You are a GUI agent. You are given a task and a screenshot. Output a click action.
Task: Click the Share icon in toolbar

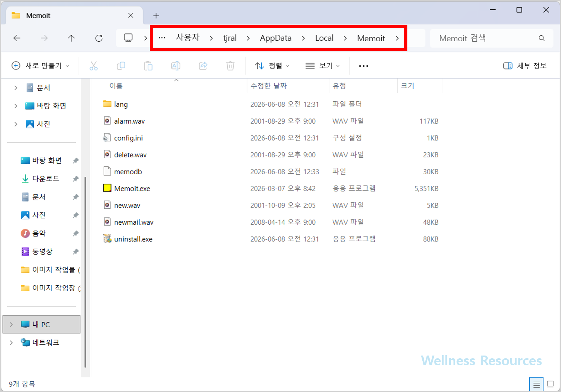(203, 66)
